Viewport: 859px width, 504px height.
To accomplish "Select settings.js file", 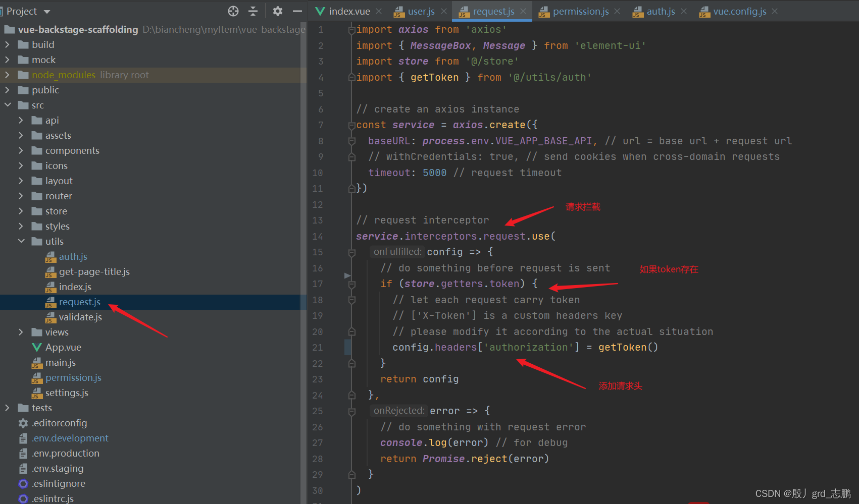I will coord(67,393).
